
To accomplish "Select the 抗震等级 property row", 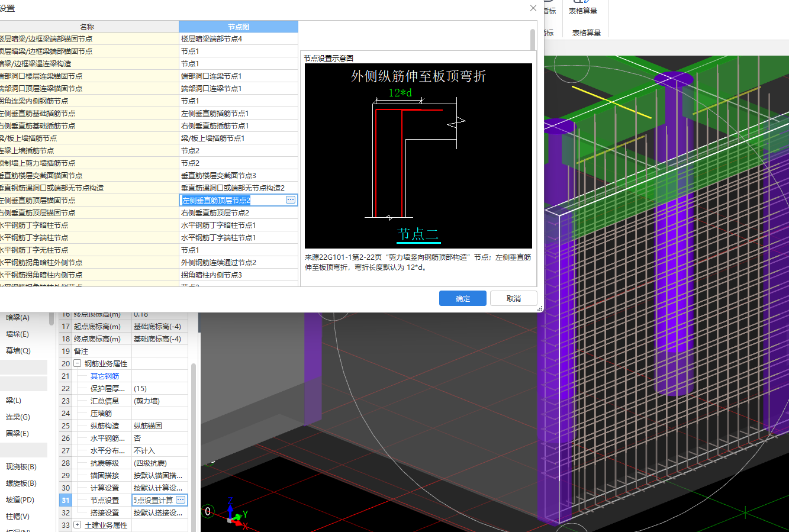I will (x=123, y=463).
